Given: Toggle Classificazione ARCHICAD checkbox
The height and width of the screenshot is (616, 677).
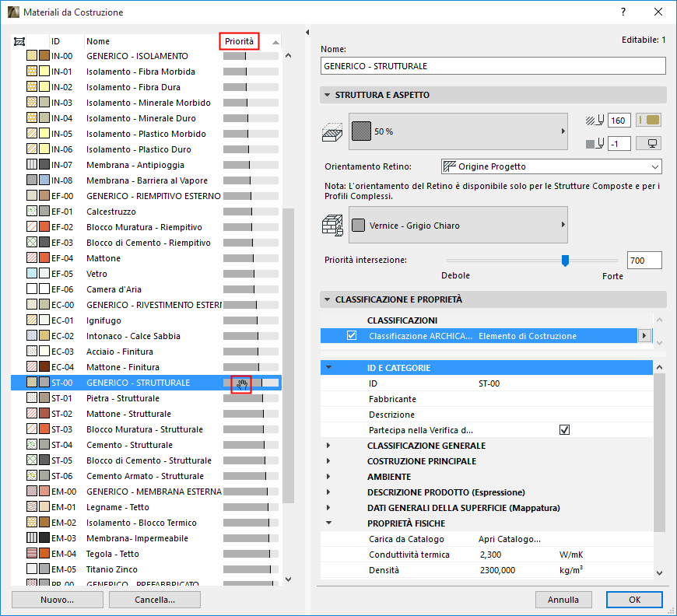Looking at the screenshot, I should tap(352, 335).
